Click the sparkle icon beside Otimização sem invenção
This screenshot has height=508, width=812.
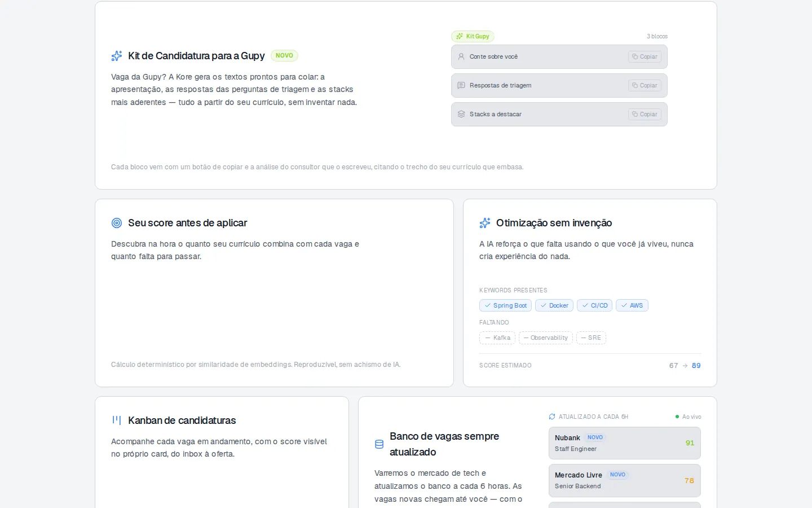pos(485,223)
